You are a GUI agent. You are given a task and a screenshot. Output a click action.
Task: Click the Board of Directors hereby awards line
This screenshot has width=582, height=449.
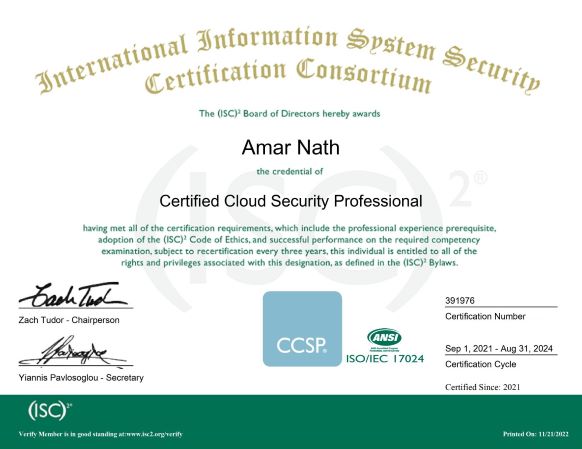pos(290,113)
